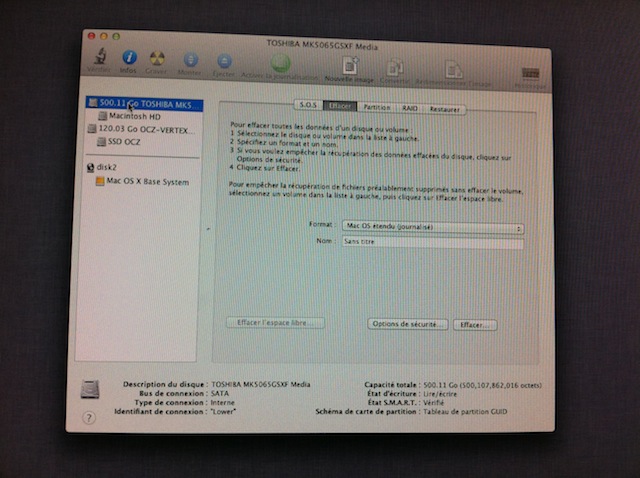Switch to the Restaurer tab

[x=444, y=109]
